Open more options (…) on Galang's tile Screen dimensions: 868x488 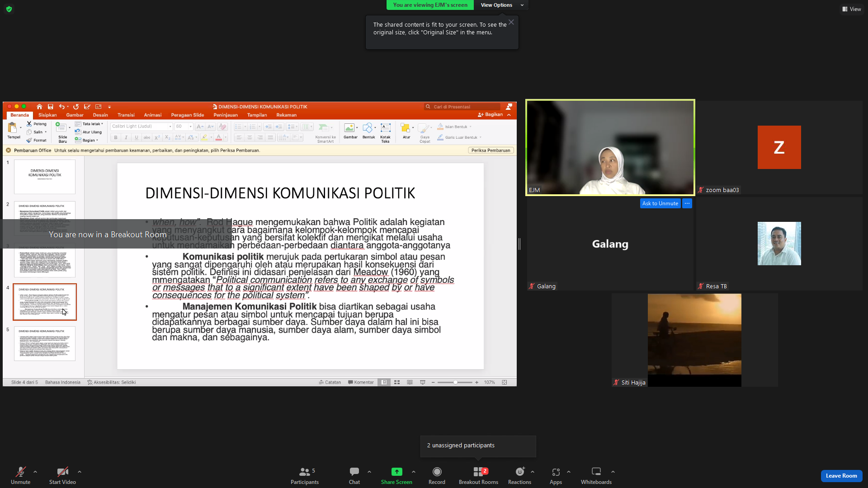(x=687, y=203)
